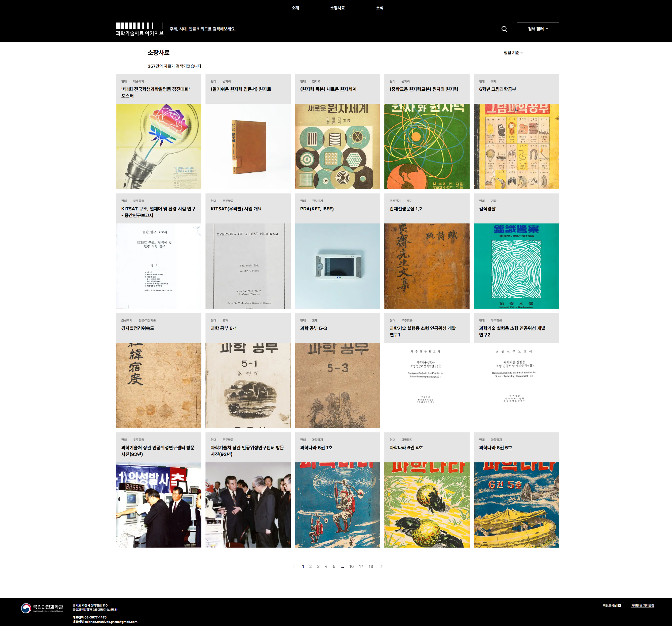Go to the 소식 menu
Image resolution: width=672 pixels, height=626 pixels.
click(x=379, y=8)
